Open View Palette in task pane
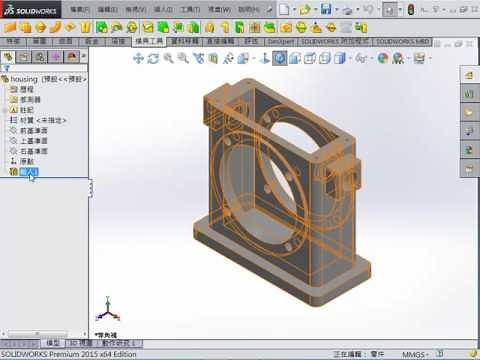The image size is (480, 360). pos(469,131)
